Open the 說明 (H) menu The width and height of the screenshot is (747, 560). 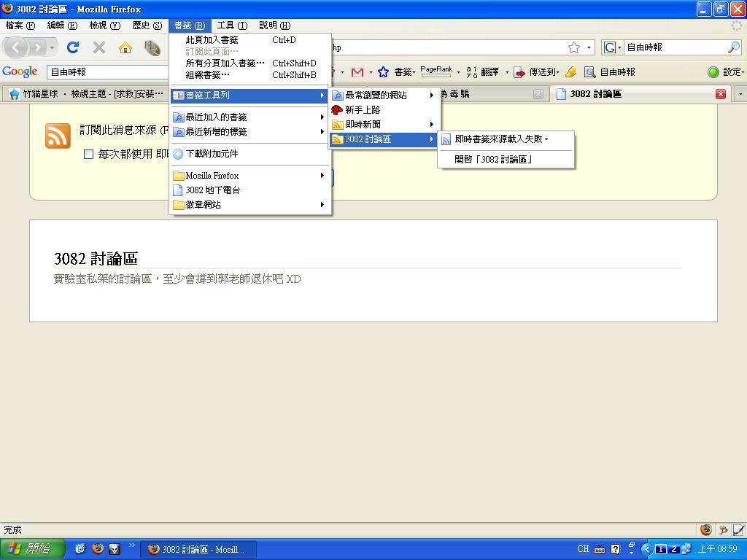pyautogui.click(x=275, y=26)
